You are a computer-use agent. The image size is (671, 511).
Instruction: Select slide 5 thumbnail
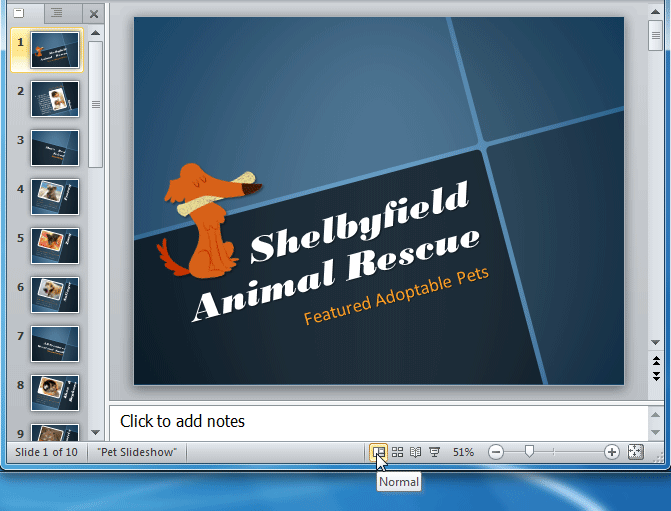click(54, 243)
